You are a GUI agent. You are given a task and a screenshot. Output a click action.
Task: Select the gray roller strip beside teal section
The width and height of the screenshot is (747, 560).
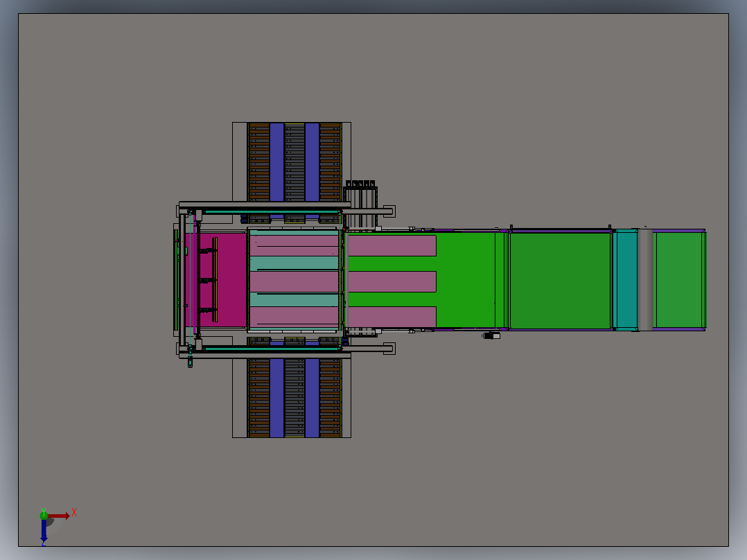click(644, 280)
